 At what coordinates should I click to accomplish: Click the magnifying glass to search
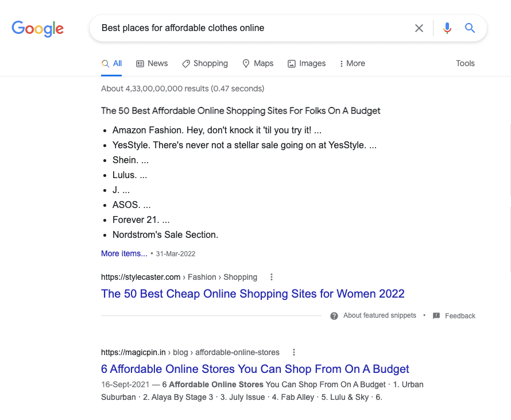[x=470, y=28]
